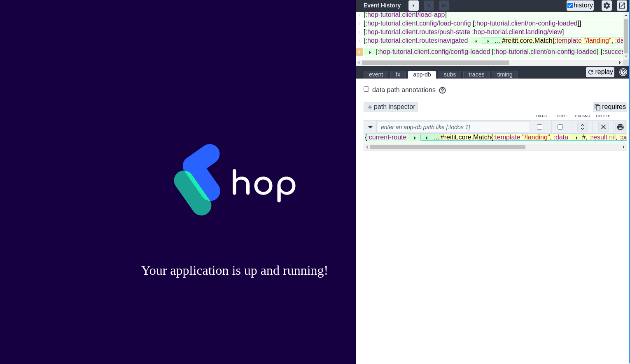The height and width of the screenshot is (364, 630).
Task: Expand the reitit.core.Match record in app-db
Action: 427,137
